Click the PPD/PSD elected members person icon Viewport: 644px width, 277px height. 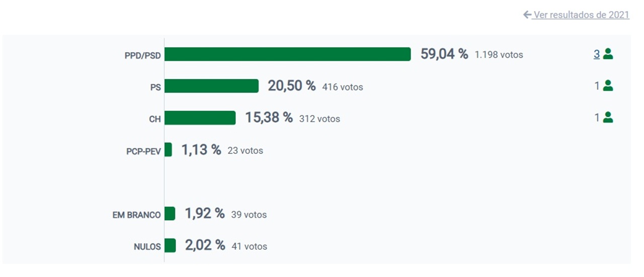click(x=608, y=54)
